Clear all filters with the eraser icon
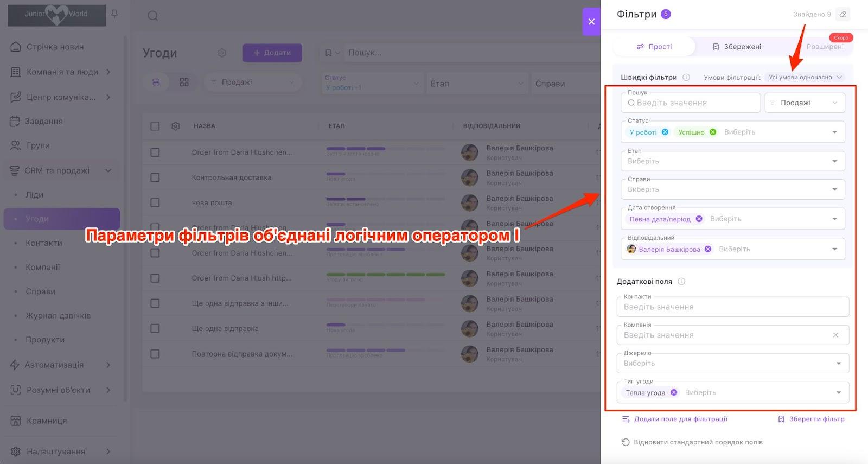868x464 pixels. coord(843,14)
